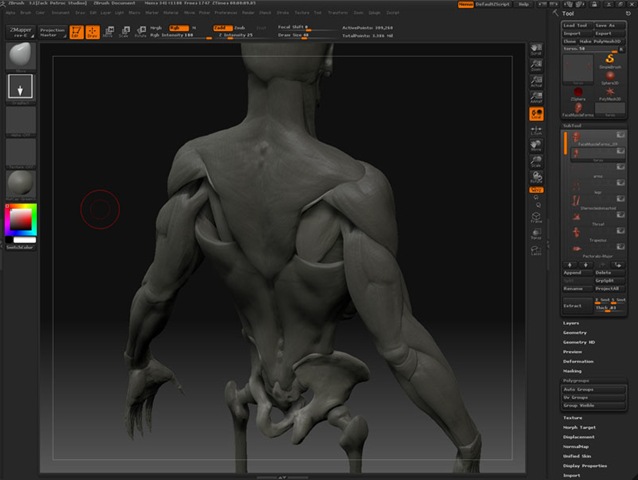638x480 pixels.
Task: Toggle the orange rotation-axis button
Action: tap(536, 190)
